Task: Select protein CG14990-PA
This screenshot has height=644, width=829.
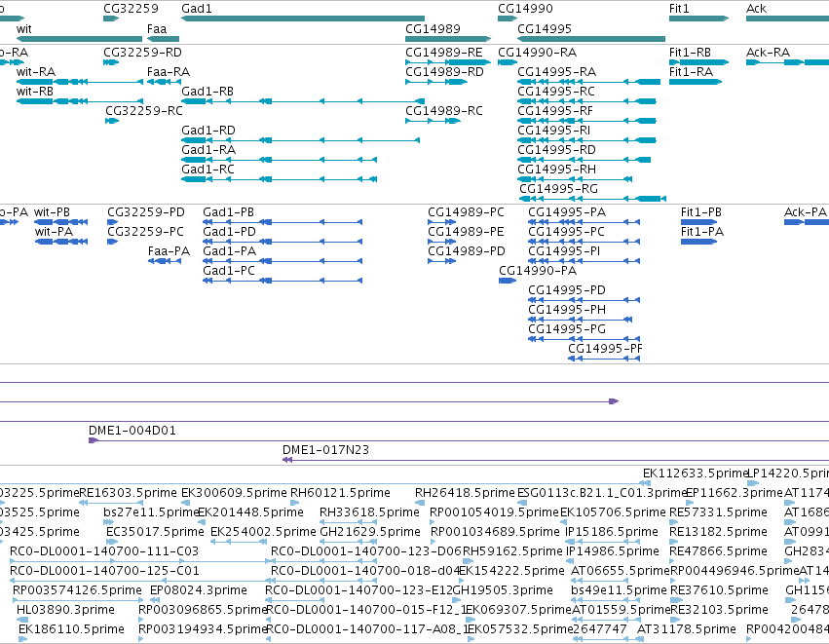Action: coord(508,281)
